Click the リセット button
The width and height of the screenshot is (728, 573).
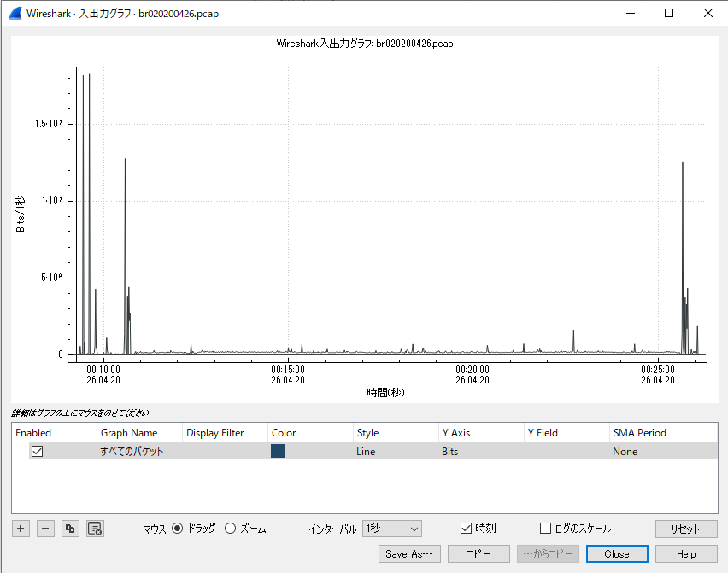pyautogui.click(x=686, y=529)
